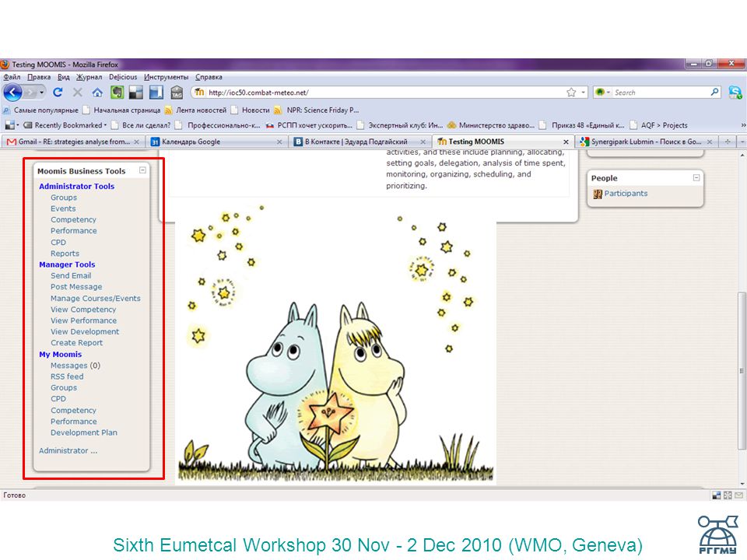Click the page vertical scrollbar thumb
The height and width of the screenshot is (560, 747).
742,370
